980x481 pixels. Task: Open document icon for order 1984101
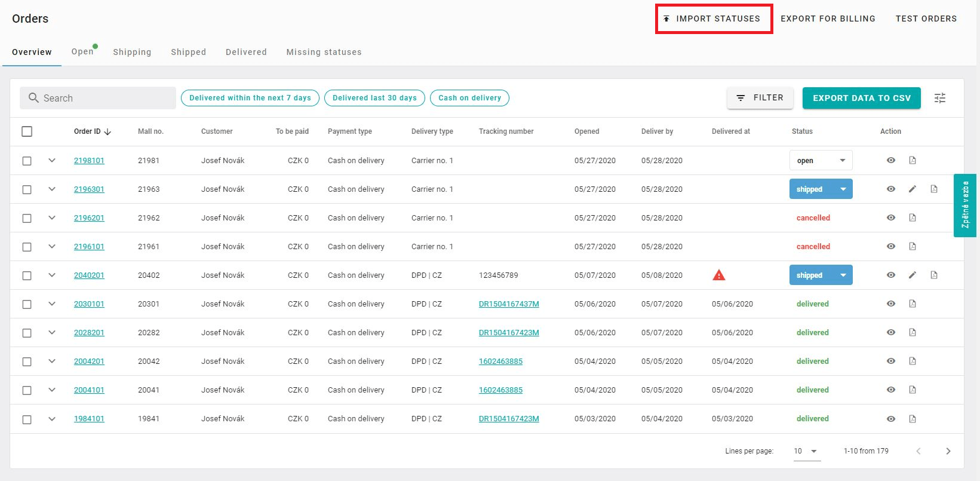(x=913, y=419)
